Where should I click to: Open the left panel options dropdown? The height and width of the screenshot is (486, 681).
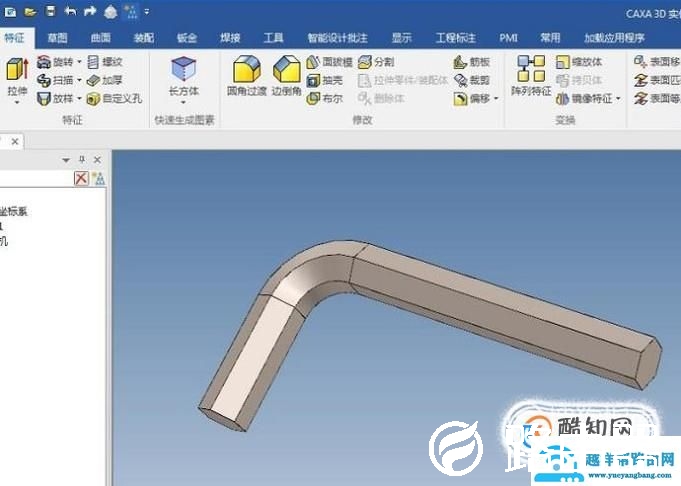click(x=66, y=160)
